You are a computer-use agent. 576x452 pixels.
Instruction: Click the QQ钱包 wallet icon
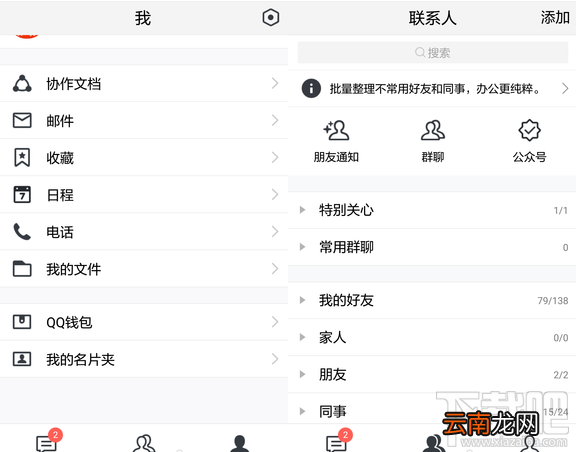pos(22,322)
